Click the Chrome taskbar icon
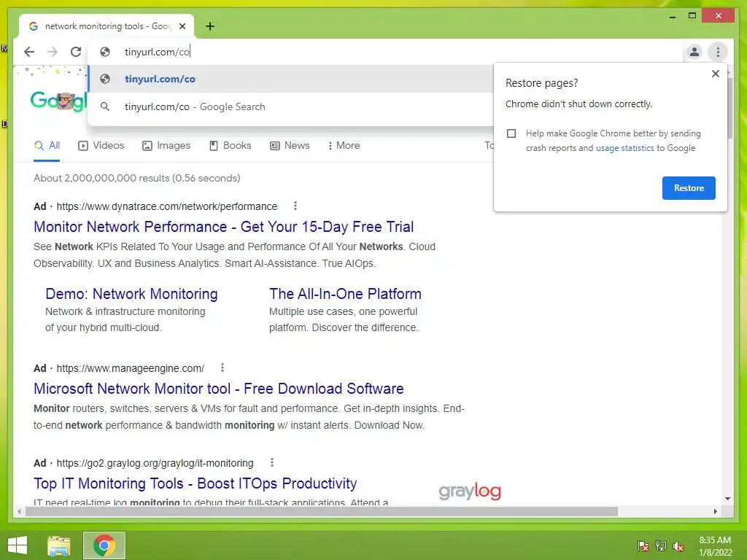This screenshot has width=747, height=560. pos(104,545)
